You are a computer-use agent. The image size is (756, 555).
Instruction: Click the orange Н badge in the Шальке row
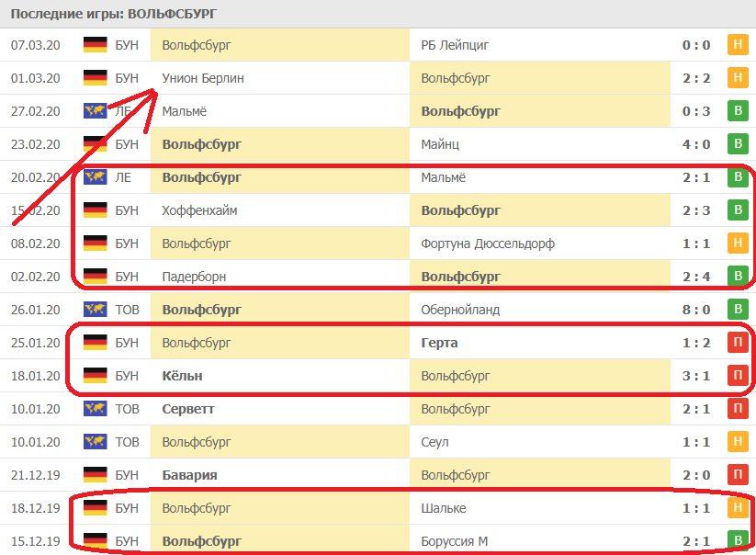pos(736,508)
